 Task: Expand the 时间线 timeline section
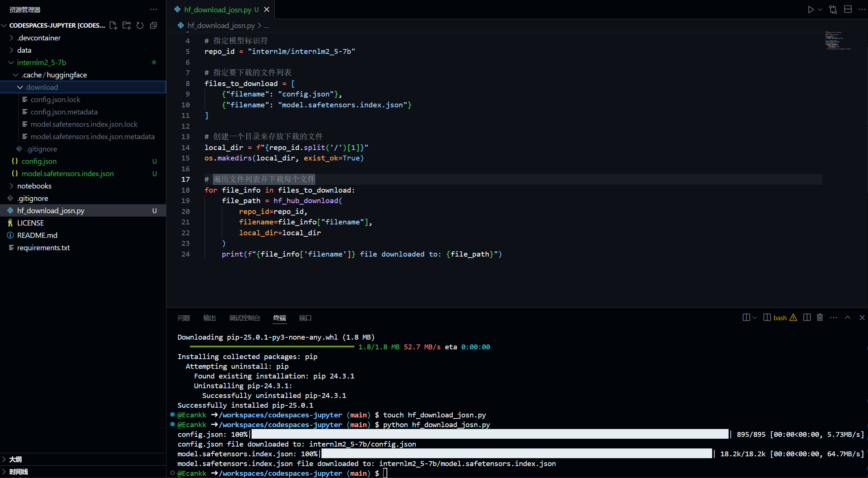83,472
